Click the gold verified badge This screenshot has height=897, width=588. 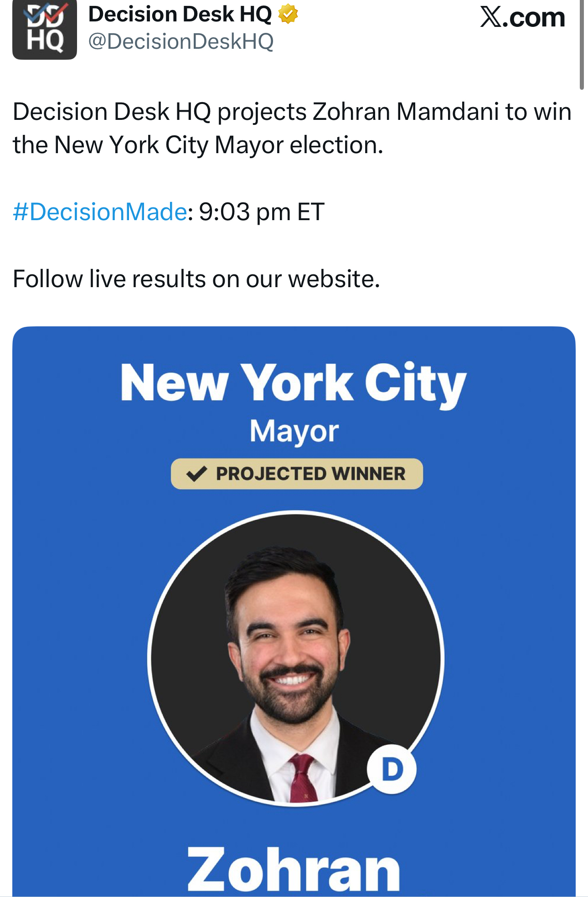click(x=288, y=14)
